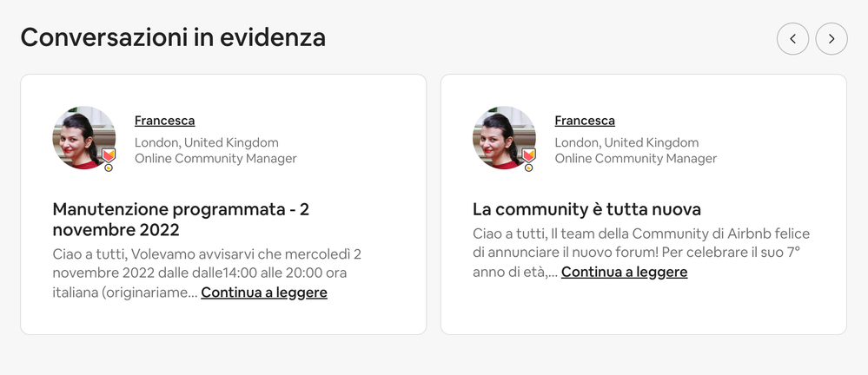Image resolution: width=868 pixels, height=375 pixels.
Task: Click "Continua a leggere" in the community nuova post
Action: pyautogui.click(x=624, y=272)
